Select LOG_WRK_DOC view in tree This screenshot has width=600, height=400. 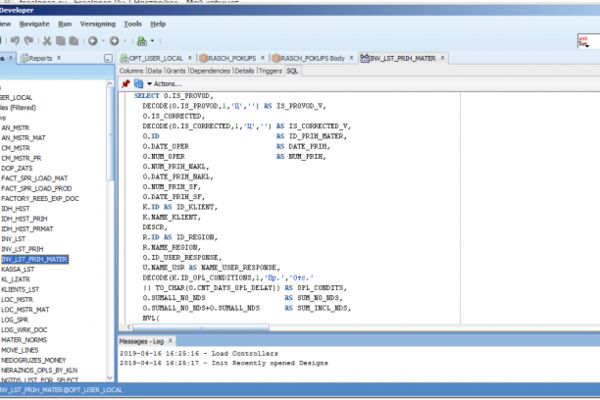(x=24, y=330)
